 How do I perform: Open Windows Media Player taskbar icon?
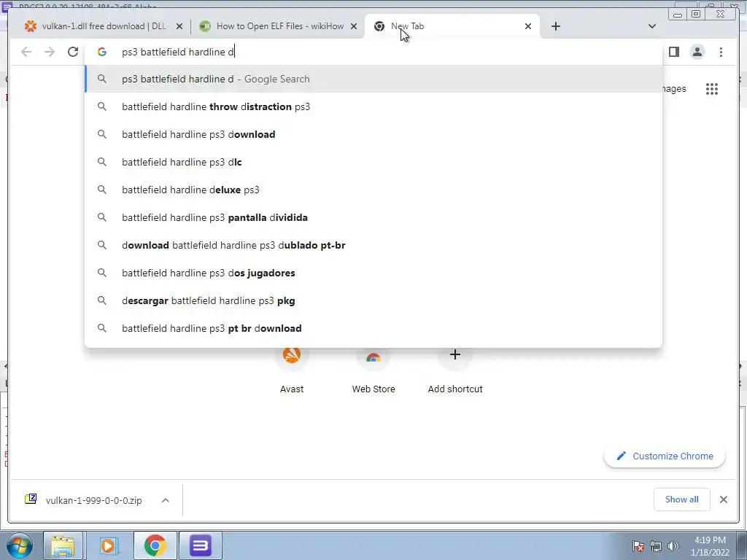(108, 545)
